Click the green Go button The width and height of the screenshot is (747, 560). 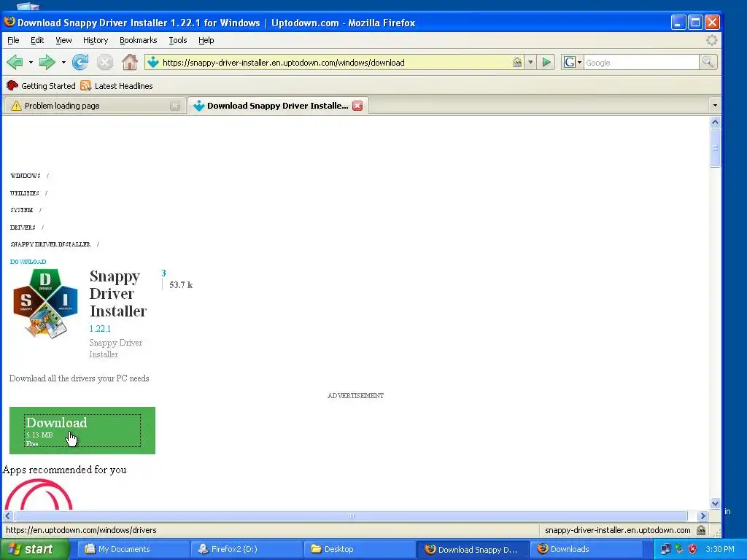pos(546,63)
